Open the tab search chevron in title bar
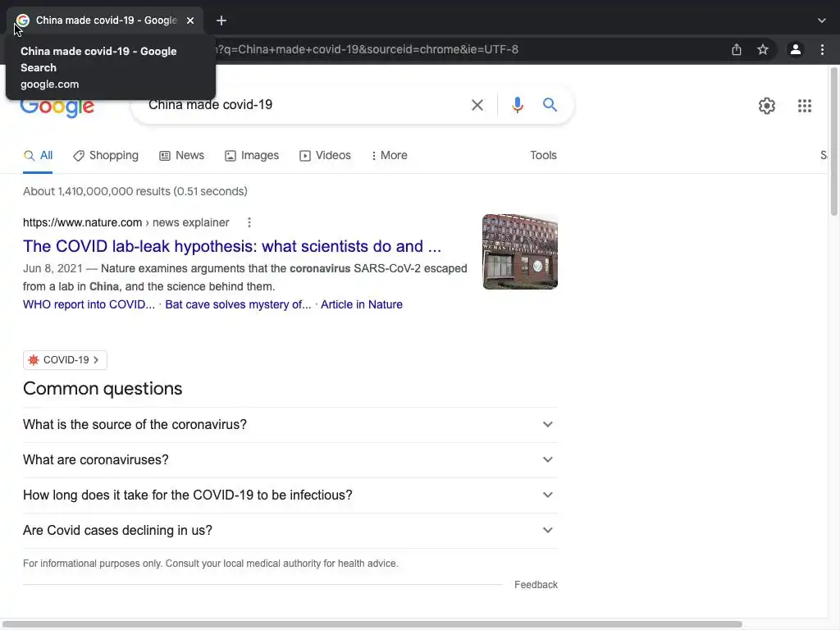The width and height of the screenshot is (840, 630). coord(822,21)
